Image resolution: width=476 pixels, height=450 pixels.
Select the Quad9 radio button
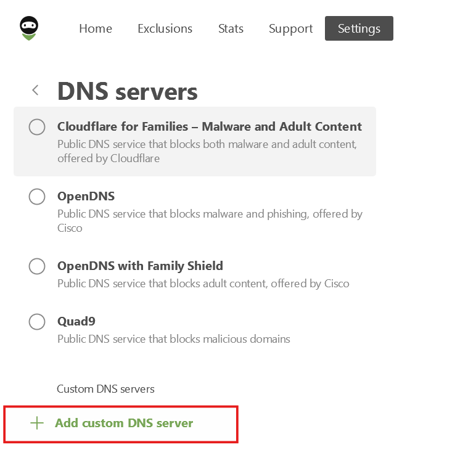[37, 322]
